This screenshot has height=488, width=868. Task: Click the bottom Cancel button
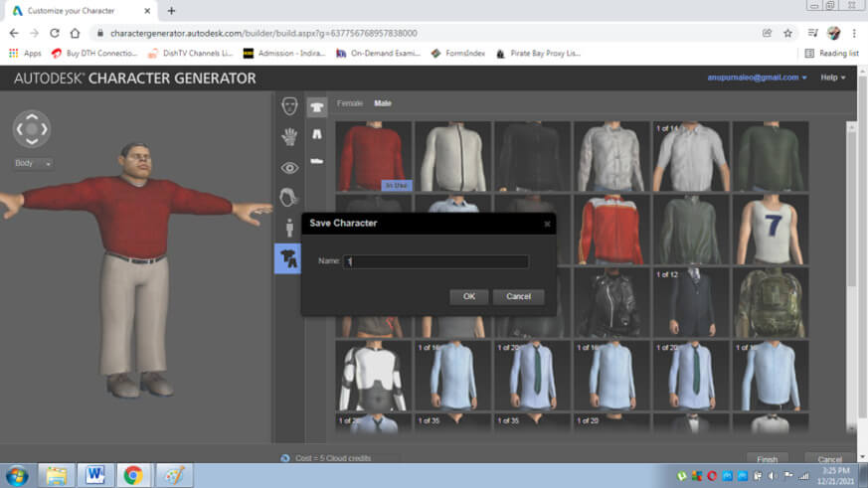point(829,458)
